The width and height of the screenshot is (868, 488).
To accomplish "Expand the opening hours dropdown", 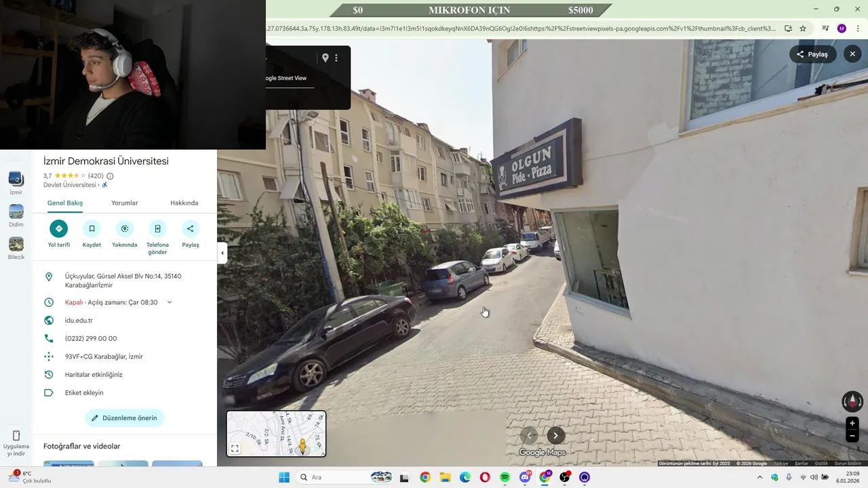I will click(170, 302).
